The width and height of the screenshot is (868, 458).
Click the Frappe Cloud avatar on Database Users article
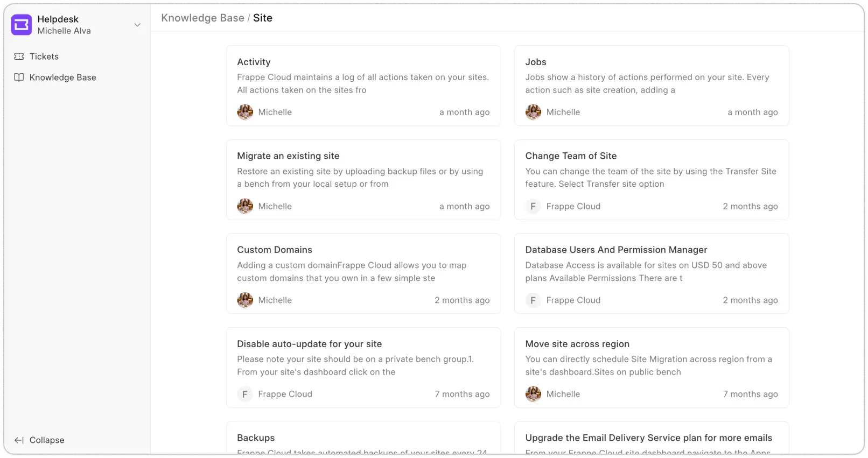533,300
